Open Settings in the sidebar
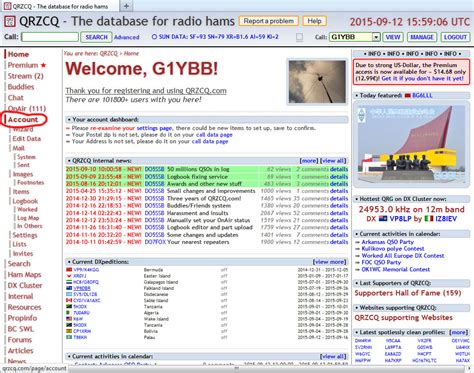 click(25, 235)
